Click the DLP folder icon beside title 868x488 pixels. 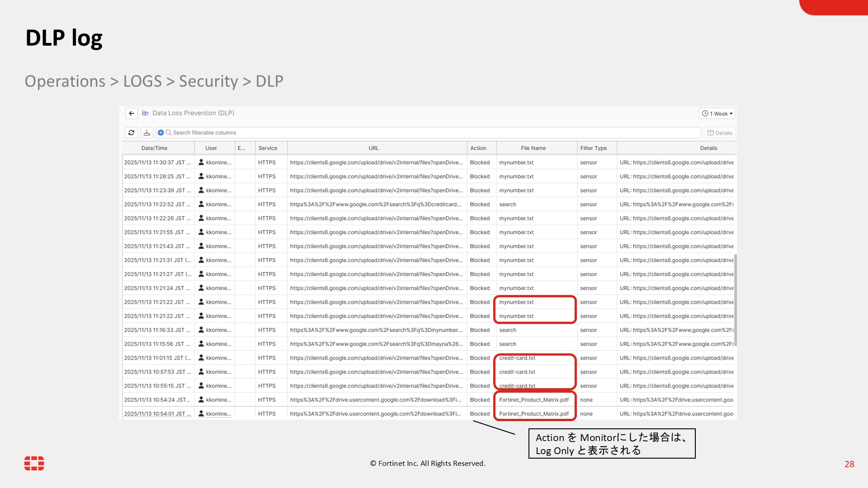[x=146, y=113]
